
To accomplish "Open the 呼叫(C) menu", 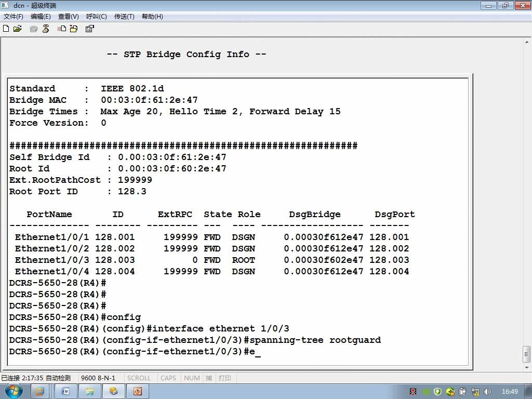I will click(96, 17).
